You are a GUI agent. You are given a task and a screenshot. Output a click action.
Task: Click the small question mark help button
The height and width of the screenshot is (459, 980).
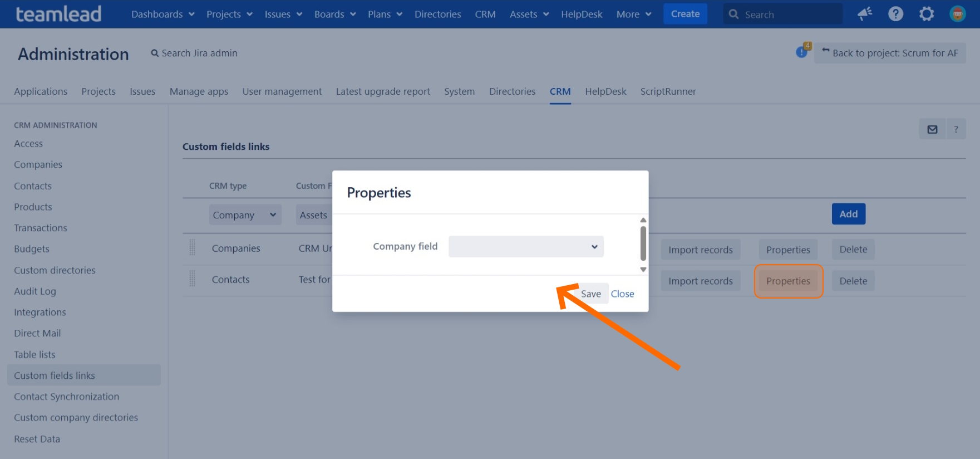[x=956, y=129]
